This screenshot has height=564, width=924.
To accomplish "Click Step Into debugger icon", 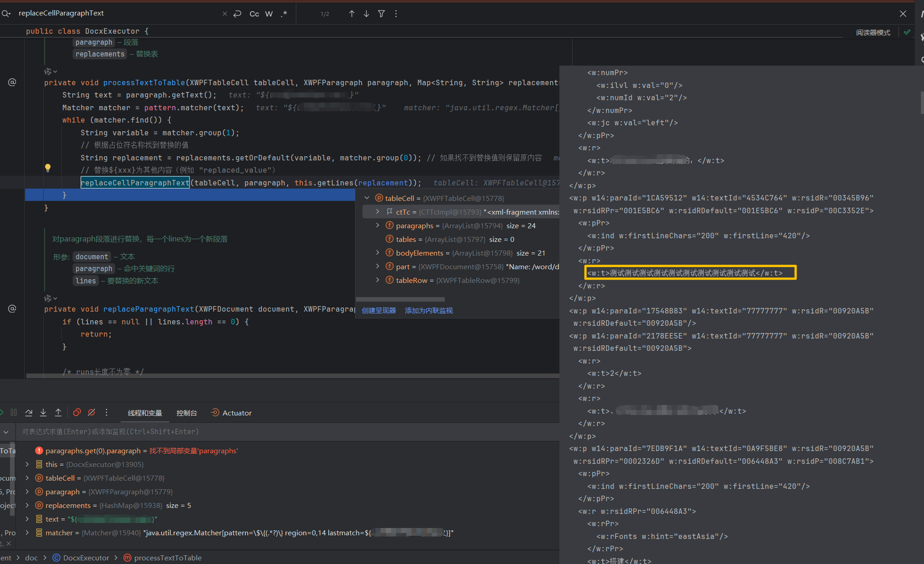I will point(43,413).
